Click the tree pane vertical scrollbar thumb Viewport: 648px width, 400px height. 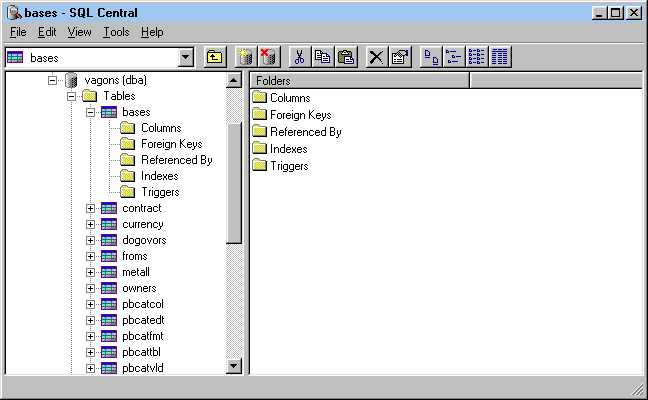[234, 182]
